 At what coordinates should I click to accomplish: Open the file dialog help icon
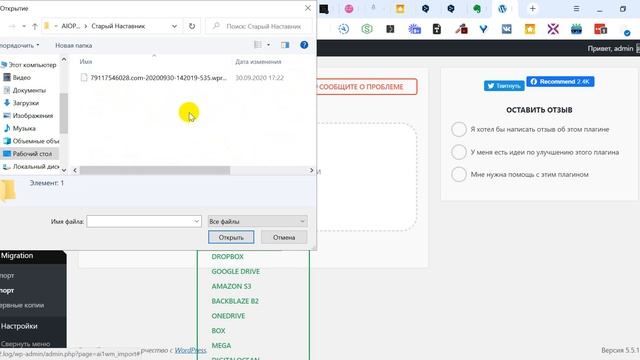pyautogui.click(x=304, y=45)
